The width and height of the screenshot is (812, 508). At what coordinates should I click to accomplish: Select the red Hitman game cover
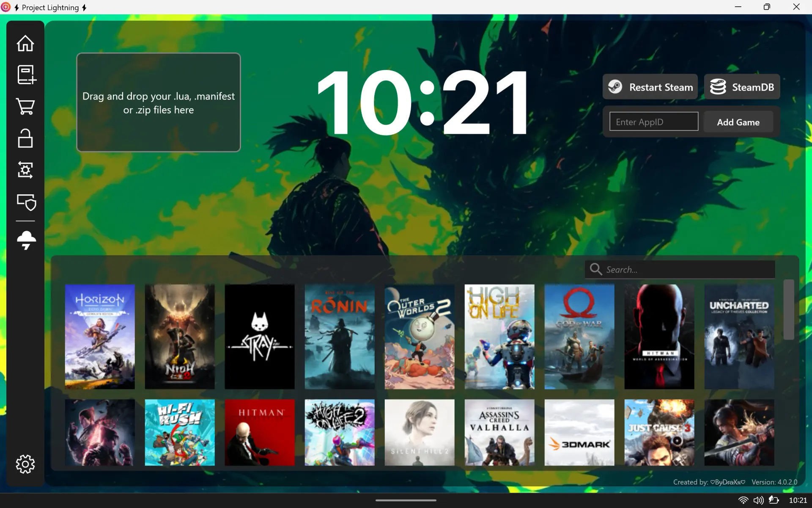coord(260,432)
